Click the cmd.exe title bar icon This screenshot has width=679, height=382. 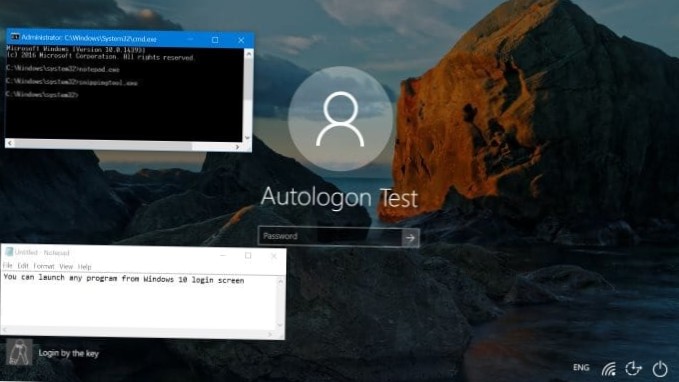[15, 37]
